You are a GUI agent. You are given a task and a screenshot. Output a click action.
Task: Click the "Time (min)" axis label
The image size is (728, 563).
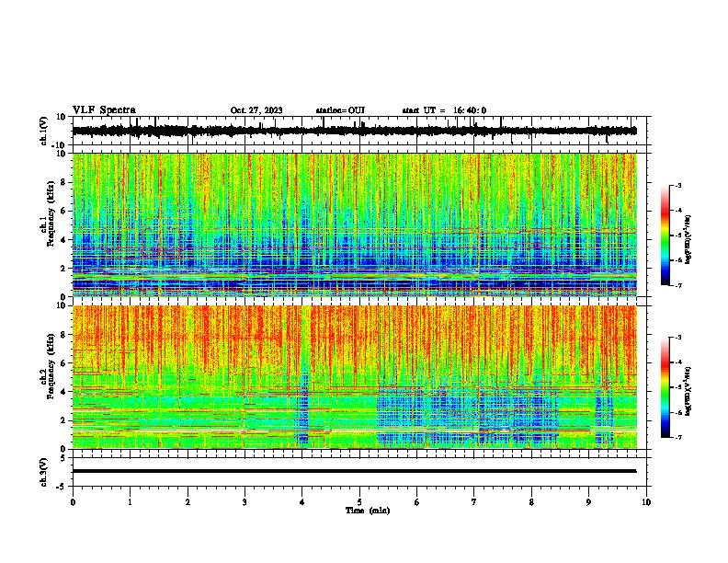pos(368,511)
